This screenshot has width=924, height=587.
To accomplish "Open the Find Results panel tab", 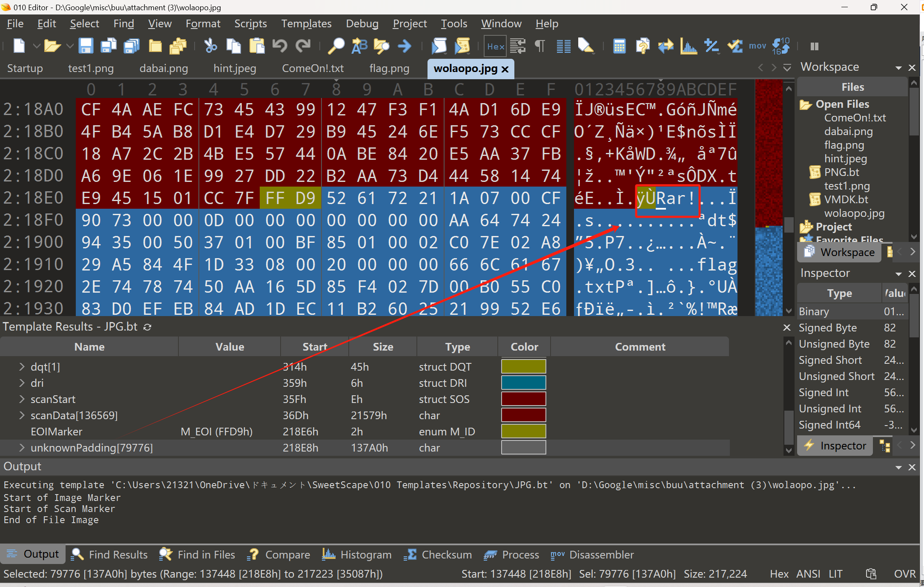I will [109, 554].
